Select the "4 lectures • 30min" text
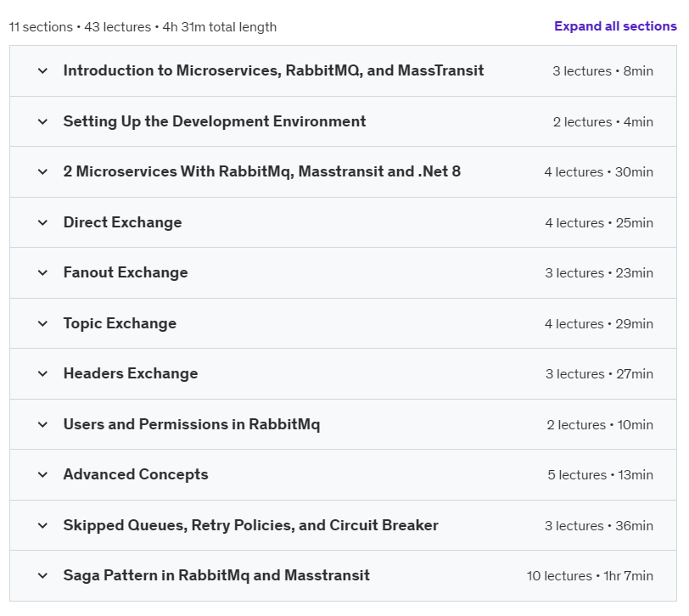Image resolution: width=689 pixels, height=616 pixels. coord(598,172)
